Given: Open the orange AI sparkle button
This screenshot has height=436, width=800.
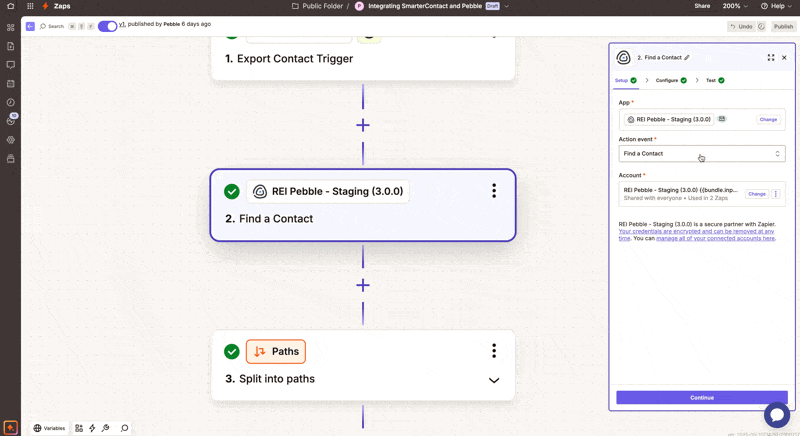Looking at the screenshot, I should tap(10, 427).
